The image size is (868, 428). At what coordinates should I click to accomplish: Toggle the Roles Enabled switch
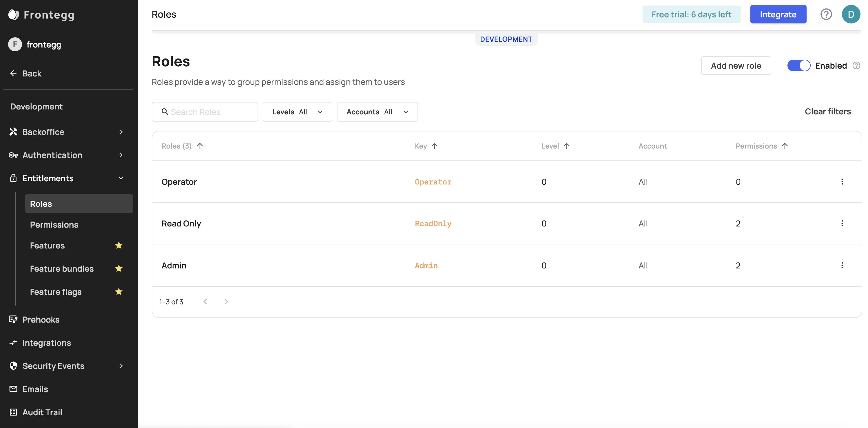[798, 66]
